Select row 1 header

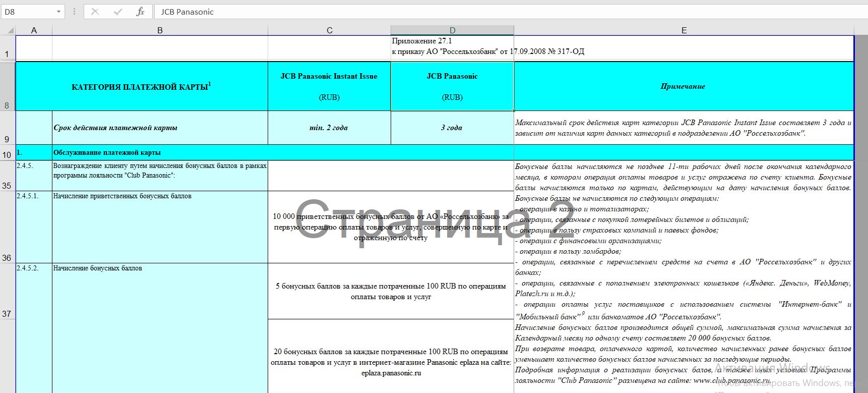click(x=7, y=48)
